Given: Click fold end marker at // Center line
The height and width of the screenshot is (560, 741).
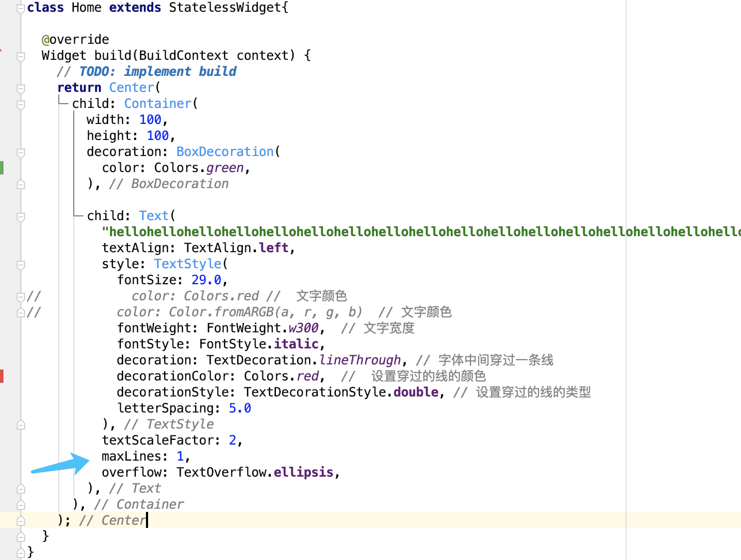Looking at the screenshot, I should [x=21, y=520].
